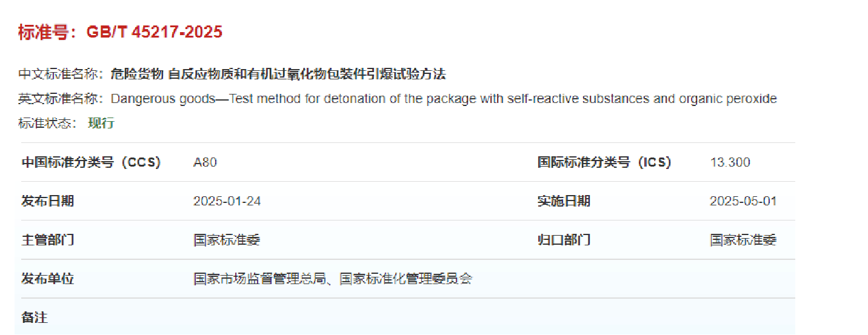Click the 国际标准分类号 (ICS) label

(x=604, y=162)
